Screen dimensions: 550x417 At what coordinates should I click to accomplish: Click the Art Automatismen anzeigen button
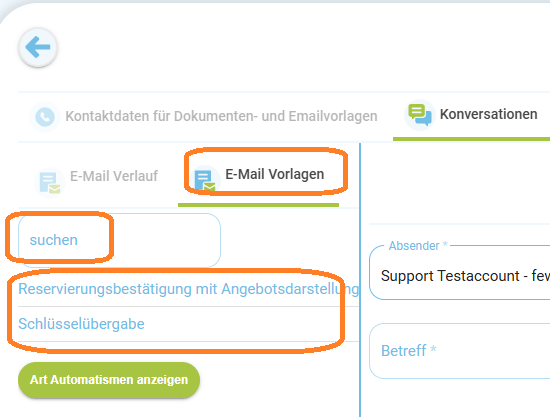point(109,380)
